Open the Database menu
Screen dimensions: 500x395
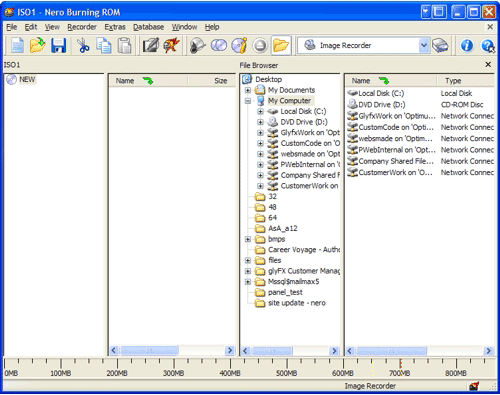click(148, 27)
